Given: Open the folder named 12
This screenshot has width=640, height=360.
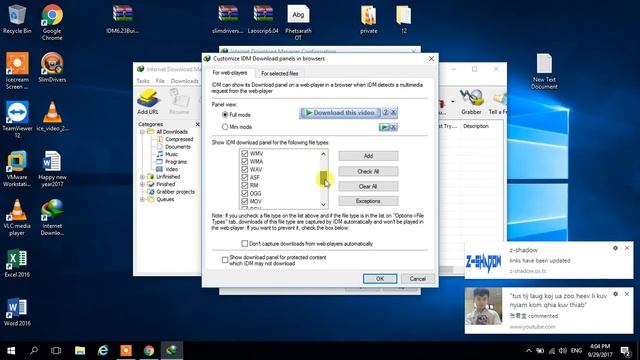Looking at the screenshot, I should pos(404,19).
